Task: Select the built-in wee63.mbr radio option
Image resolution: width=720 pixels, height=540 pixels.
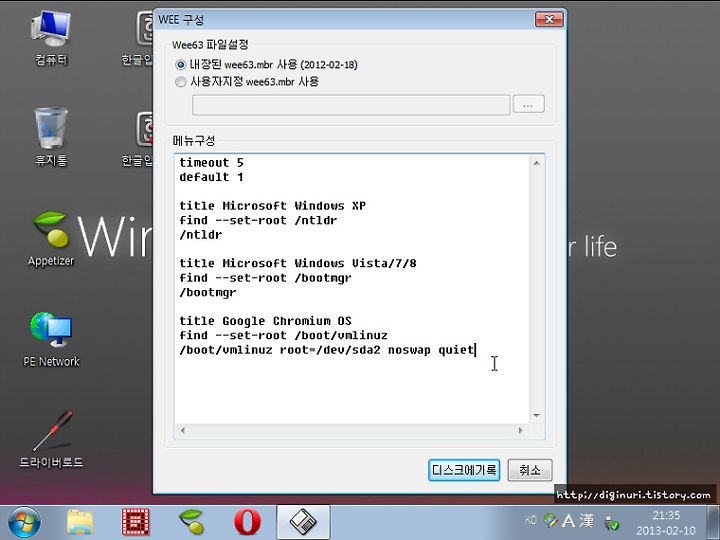Action: click(180, 65)
